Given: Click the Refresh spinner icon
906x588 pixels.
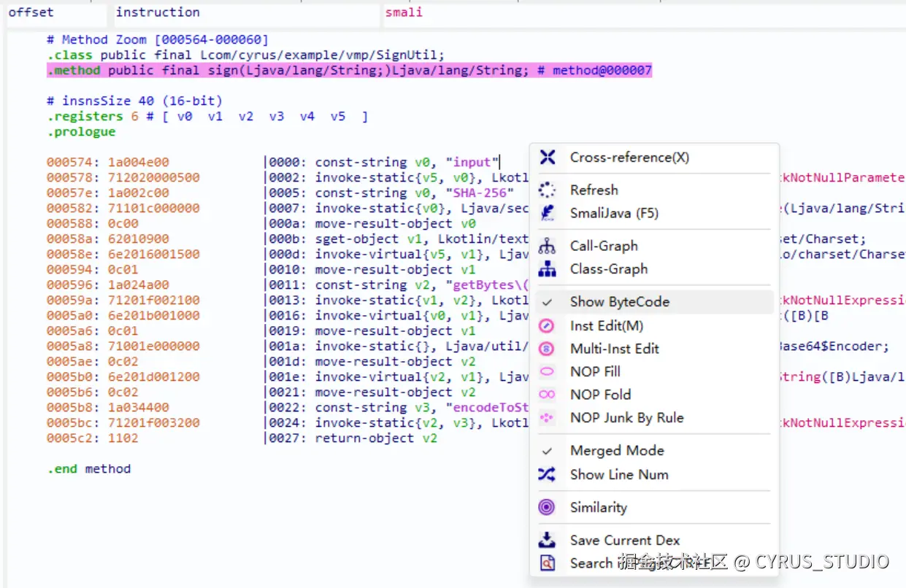Looking at the screenshot, I should tap(547, 190).
